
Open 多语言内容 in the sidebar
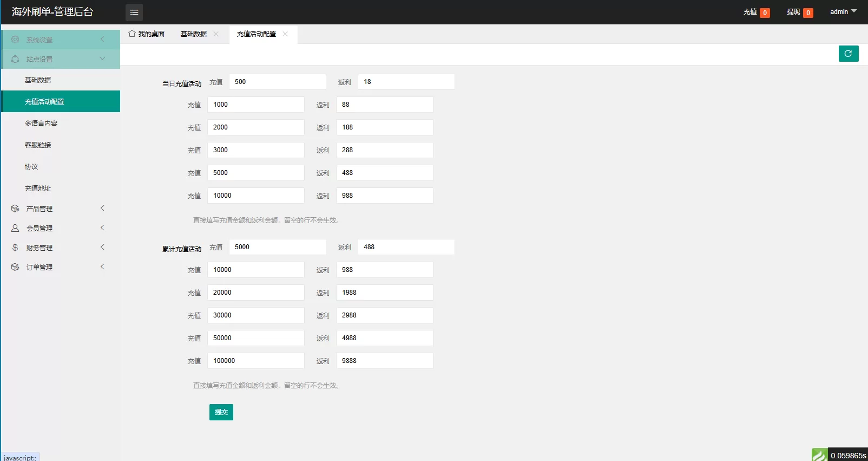click(x=61, y=123)
